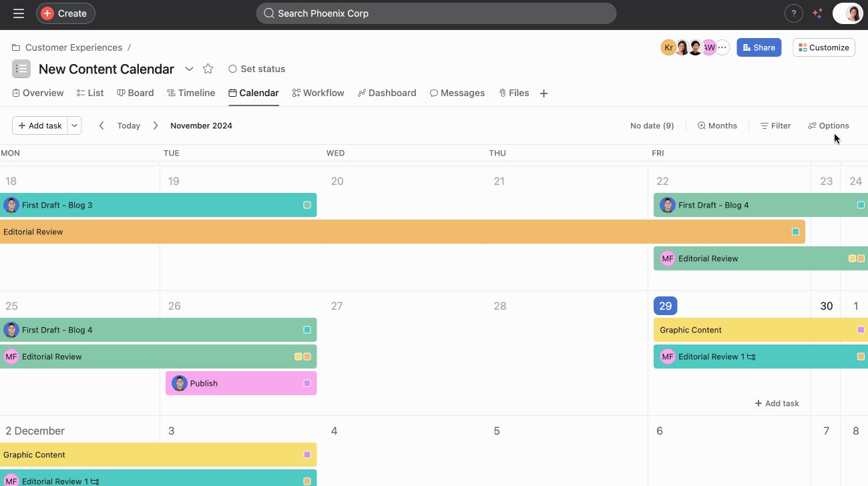The height and width of the screenshot is (486, 868).
Task: Click the Customize button
Action: click(x=823, y=47)
